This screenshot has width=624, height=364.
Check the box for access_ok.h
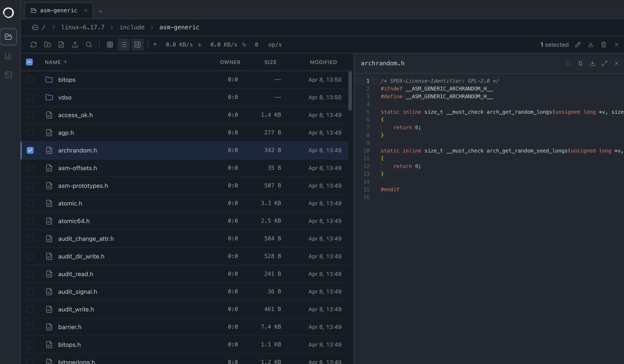click(30, 115)
